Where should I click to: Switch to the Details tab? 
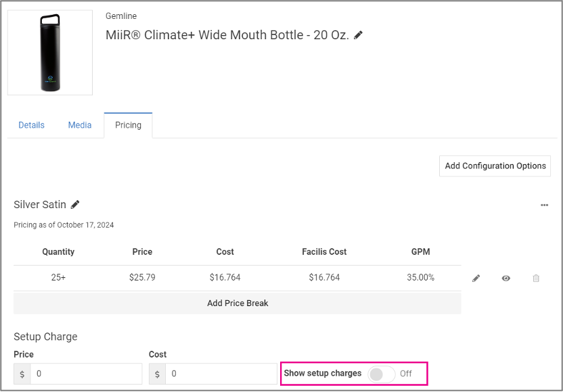[32, 125]
